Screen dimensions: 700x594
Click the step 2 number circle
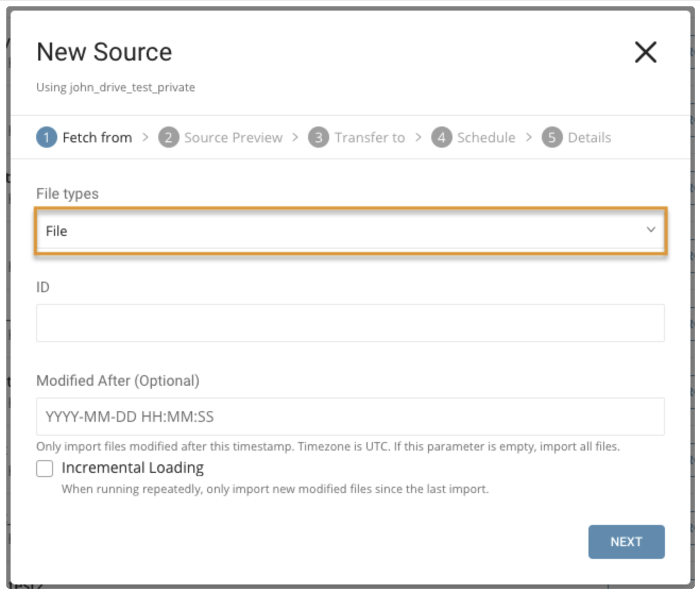point(168,138)
